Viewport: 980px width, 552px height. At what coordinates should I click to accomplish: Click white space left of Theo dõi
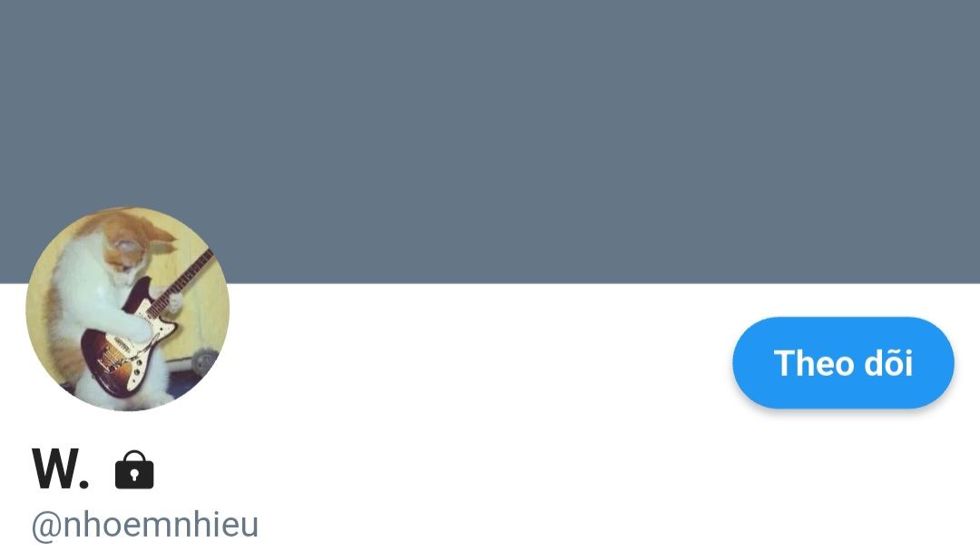click(481, 363)
